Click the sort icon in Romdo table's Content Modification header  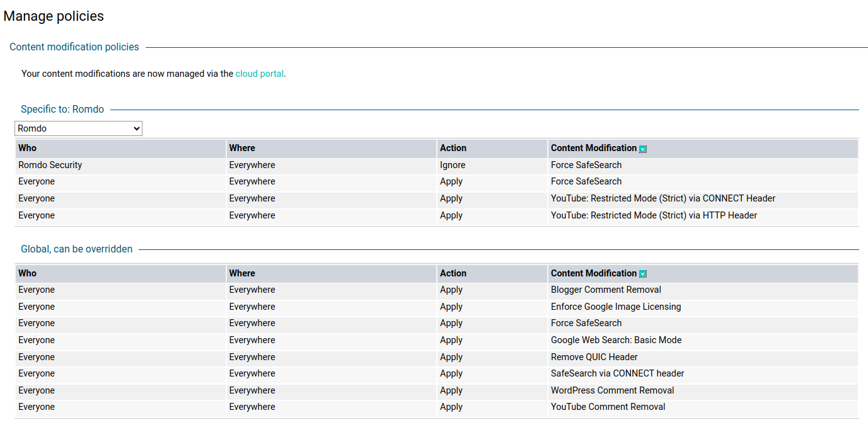(643, 149)
